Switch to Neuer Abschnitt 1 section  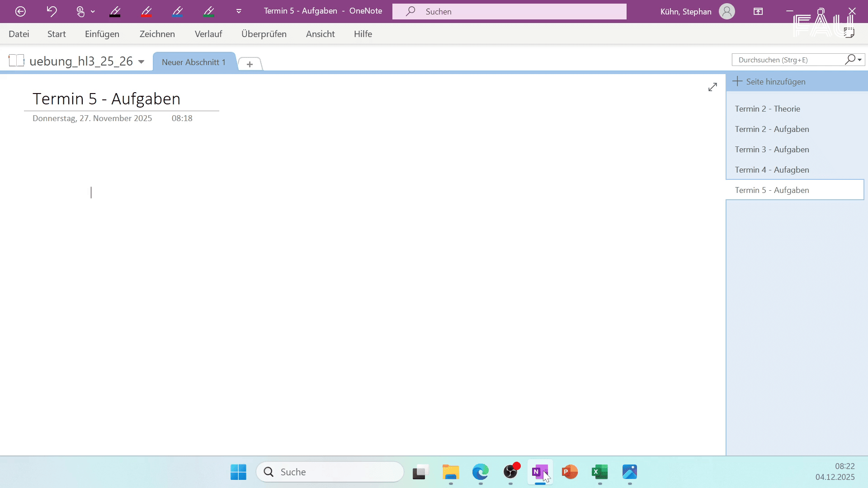tap(193, 62)
